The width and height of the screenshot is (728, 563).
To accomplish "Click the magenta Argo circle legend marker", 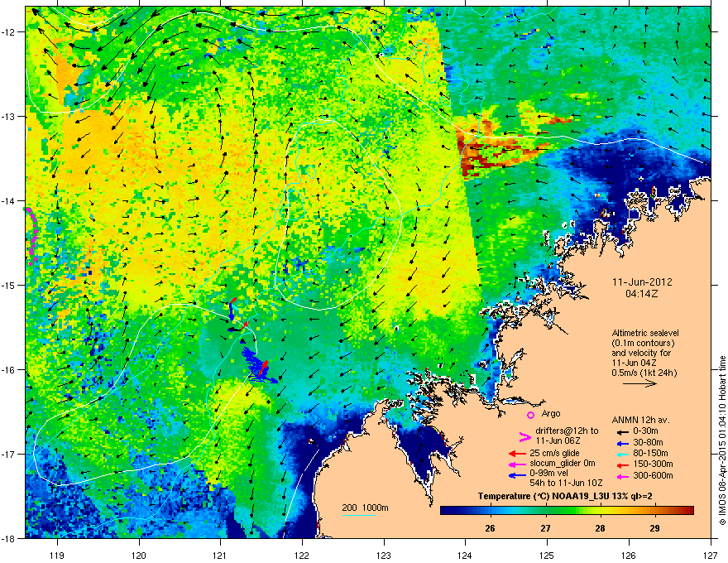I will 530,415.
